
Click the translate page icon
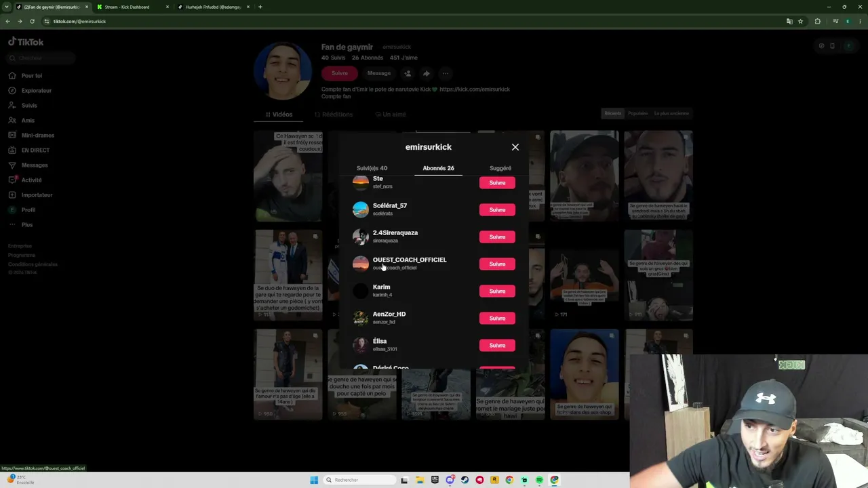pyautogui.click(x=789, y=21)
